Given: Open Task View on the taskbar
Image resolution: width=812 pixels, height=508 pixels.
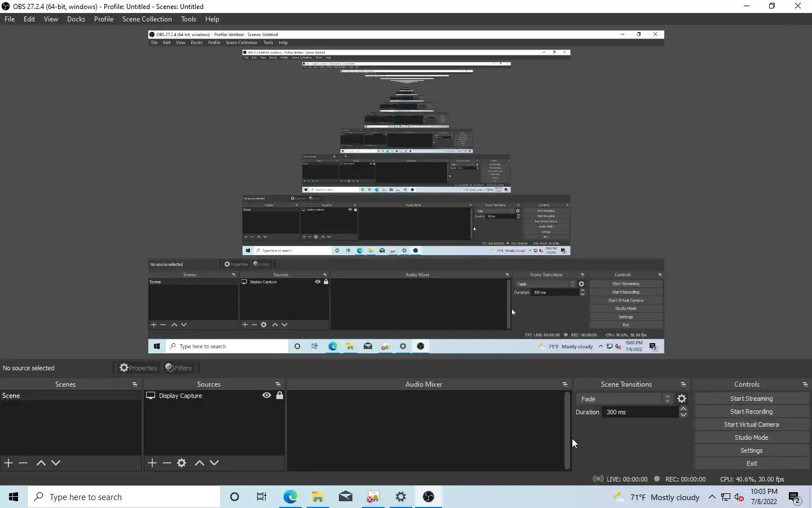Looking at the screenshot, I should tap(262, 497).
